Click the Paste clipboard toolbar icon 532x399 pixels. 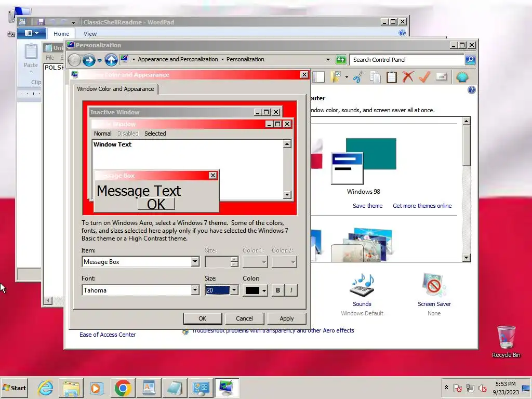tap(392, 77)
